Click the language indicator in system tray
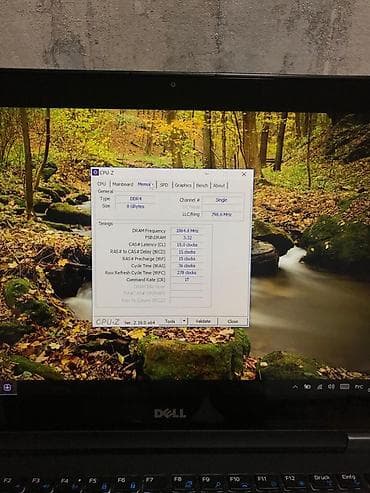Viewport: 370px width, 493px height. pyautogui.click(x=359, y=387)
